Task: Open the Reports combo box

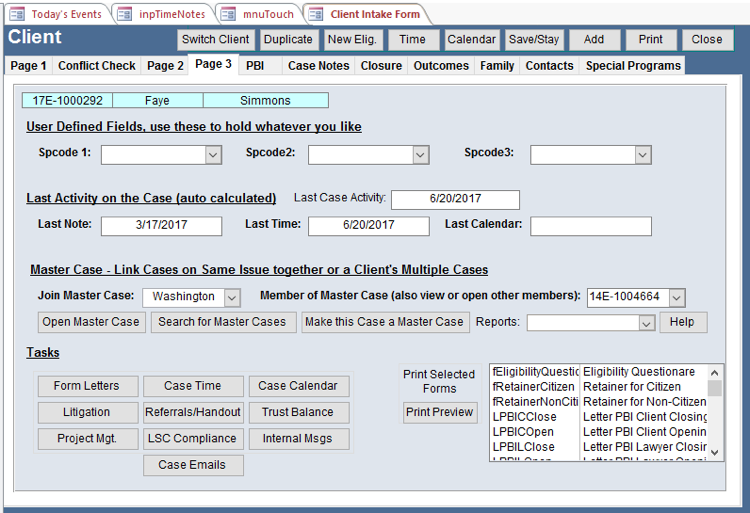Action: pyautogui.click(x=646, y=322)
